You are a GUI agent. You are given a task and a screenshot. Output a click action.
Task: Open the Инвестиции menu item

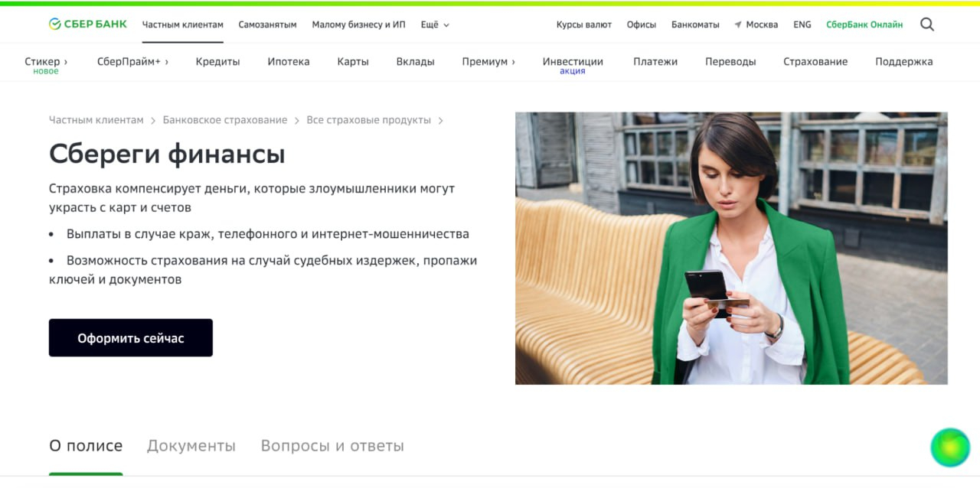pos(573,62)
